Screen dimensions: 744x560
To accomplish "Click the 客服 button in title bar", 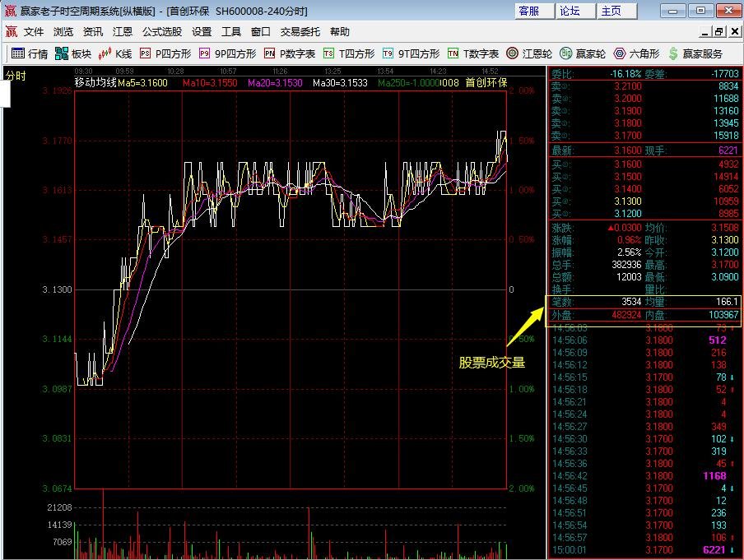I will 528,11.
